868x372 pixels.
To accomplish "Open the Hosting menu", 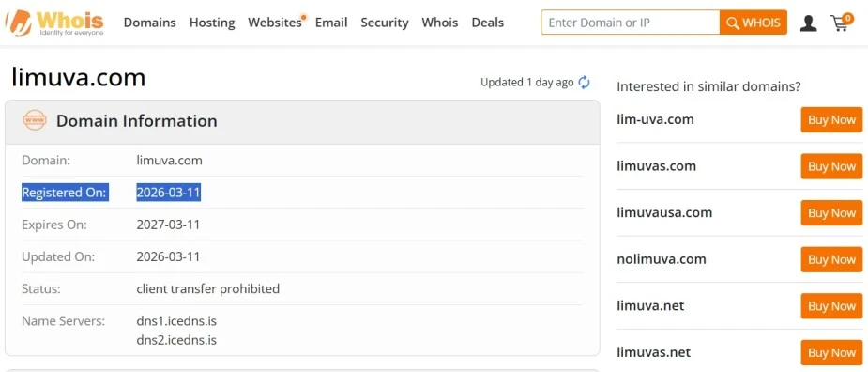I will tap(212, 23).
